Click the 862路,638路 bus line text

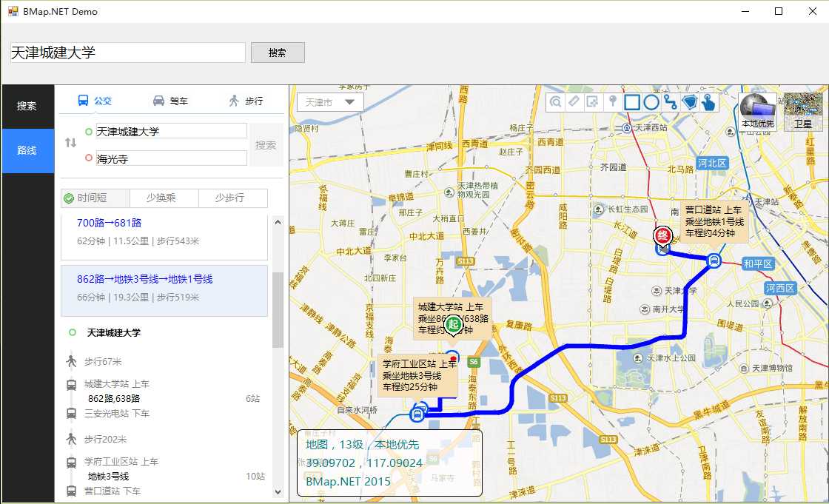[114, 399]
